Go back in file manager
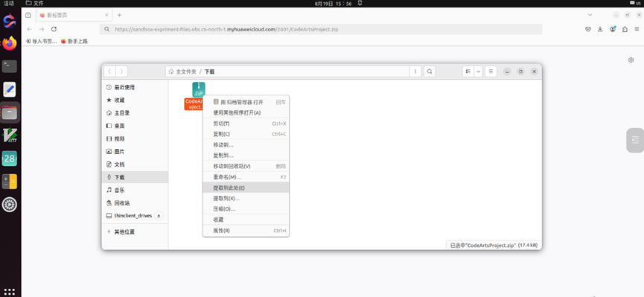The width and height of the screenshot is (644, 297). point(109,71)
